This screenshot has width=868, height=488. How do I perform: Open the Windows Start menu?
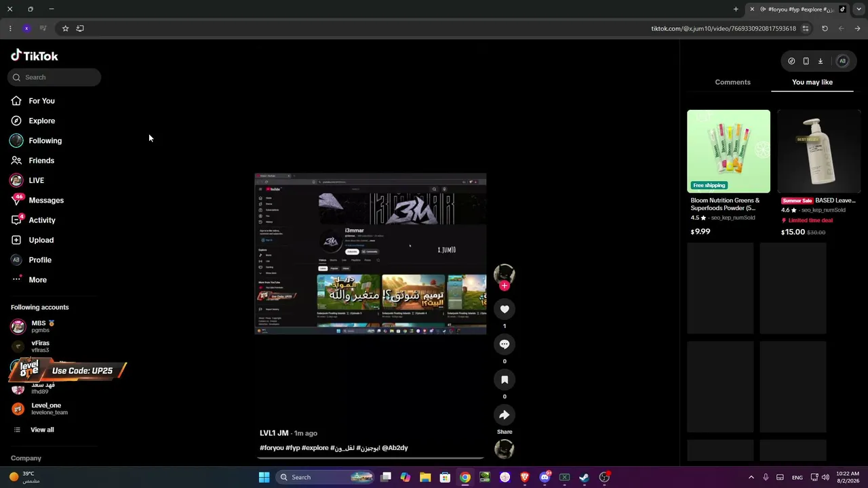[x=264, y=477]
